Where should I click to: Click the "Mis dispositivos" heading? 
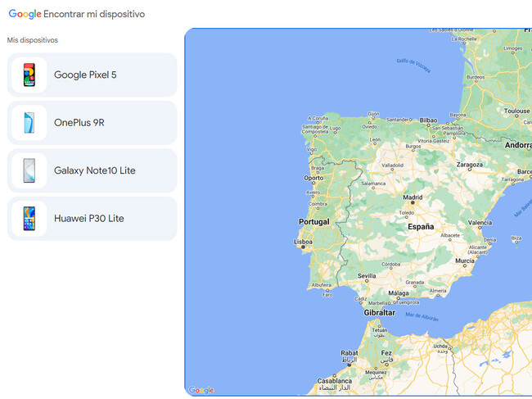[x=33, y=40]
